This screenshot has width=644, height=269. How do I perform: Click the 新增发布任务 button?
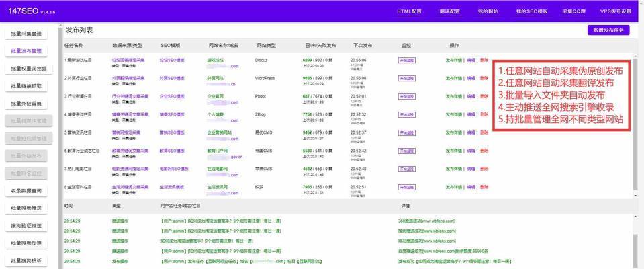pyautogui.click(x=608, y=30)
